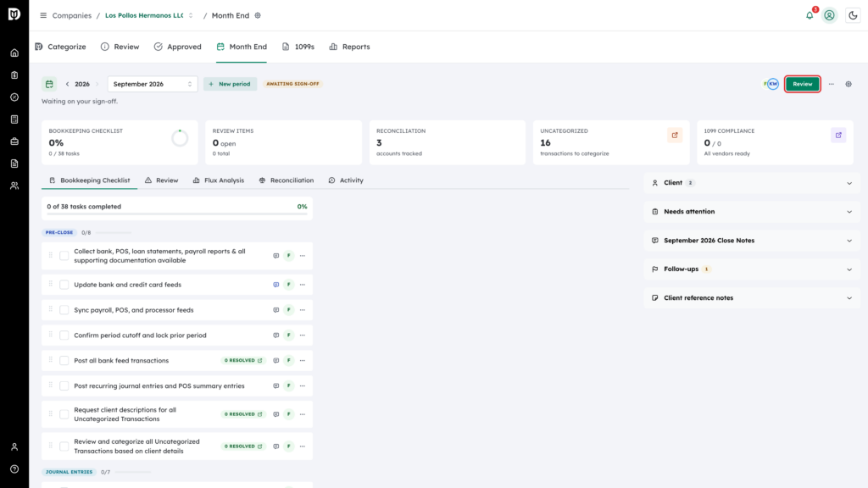
Task: Open comments for Update bank and credit card feeds
Action: pyautogui.click(x=275, y=285)
